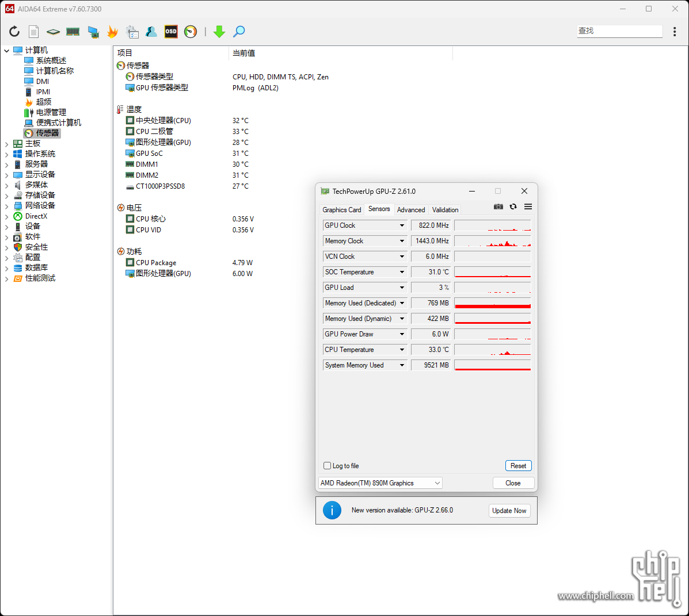Click the green download arrow icon
Image resolution: width=689 pixels, height=616 pixels.
219,32
